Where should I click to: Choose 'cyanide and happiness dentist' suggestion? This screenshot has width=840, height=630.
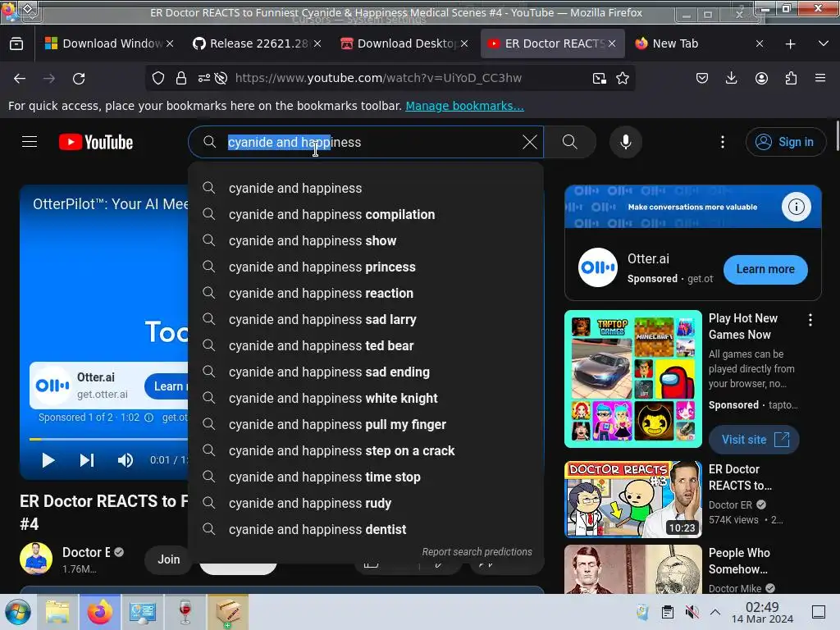366,529
